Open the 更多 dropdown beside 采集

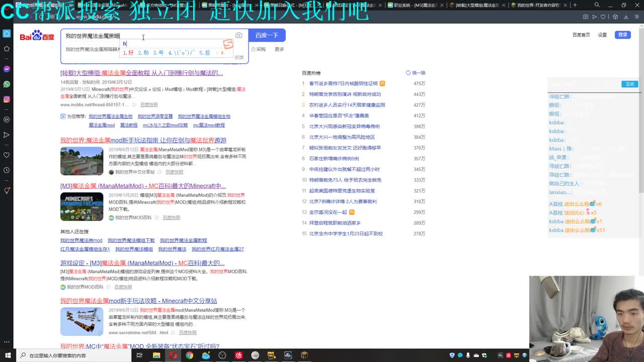coord(279,49)
